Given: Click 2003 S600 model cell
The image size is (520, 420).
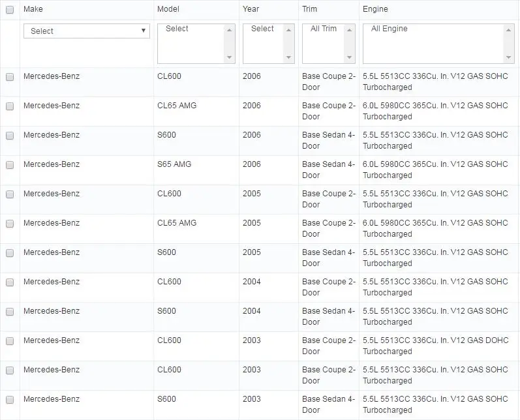Looking at the screenshot, I should click(x=166, y=398).
